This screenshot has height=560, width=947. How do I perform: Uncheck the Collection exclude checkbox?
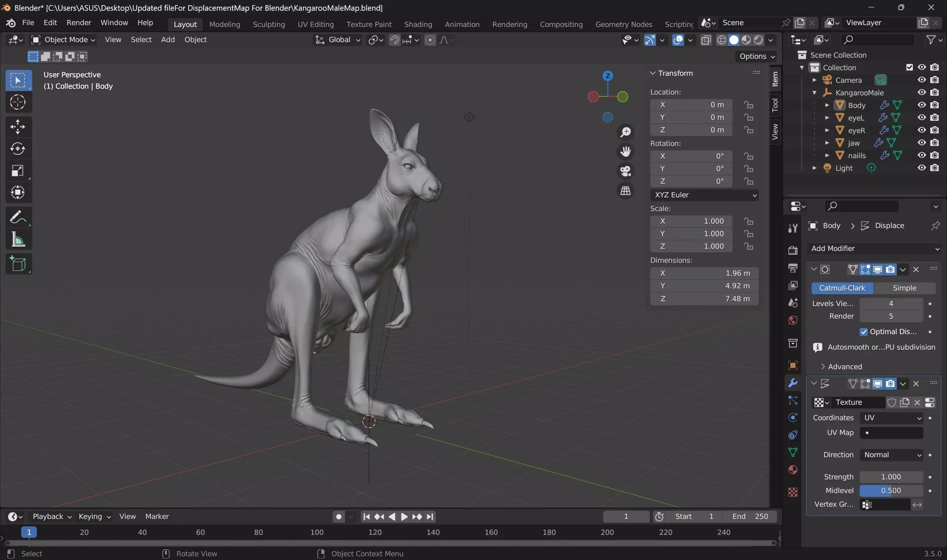pos(909,67)
